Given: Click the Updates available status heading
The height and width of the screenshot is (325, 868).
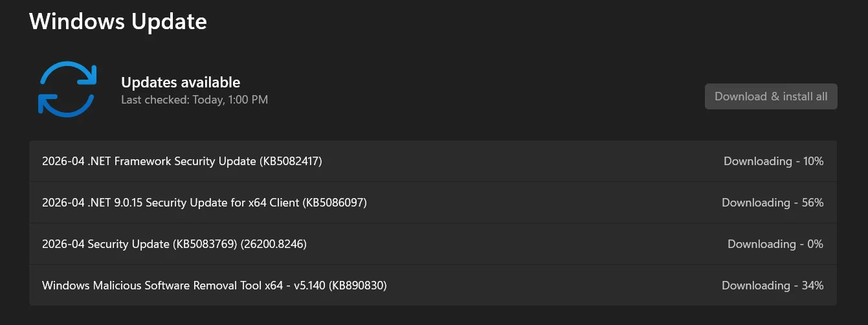Looking at the screenshot, I should pyautogui.click(x=181, y=82).
